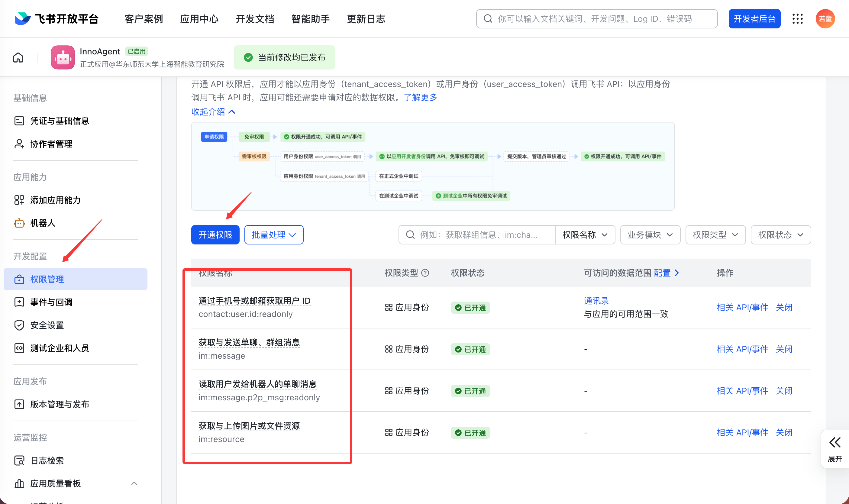Image resolution: width=849 pixels, height=504 pixels.
Task: Click the Feishu Open Platform logo
Action: [56, 19]
